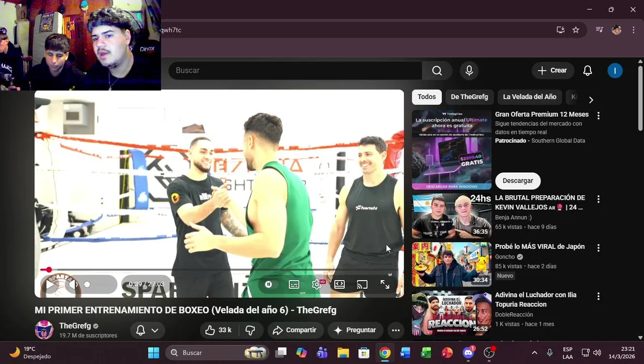Open Task View on the taskbar

pos(281,353)
